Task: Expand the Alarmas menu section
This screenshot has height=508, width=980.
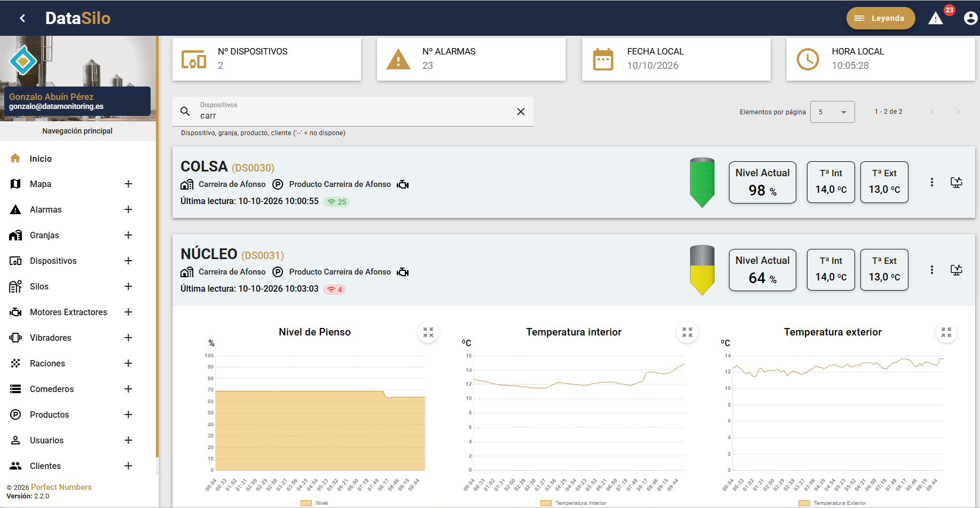Action: pyautogui.click(x=128, y=209)
